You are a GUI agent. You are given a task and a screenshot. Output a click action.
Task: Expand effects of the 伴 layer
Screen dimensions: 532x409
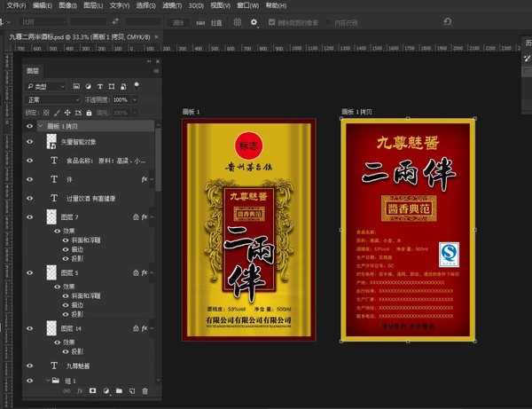click(152, 179)
